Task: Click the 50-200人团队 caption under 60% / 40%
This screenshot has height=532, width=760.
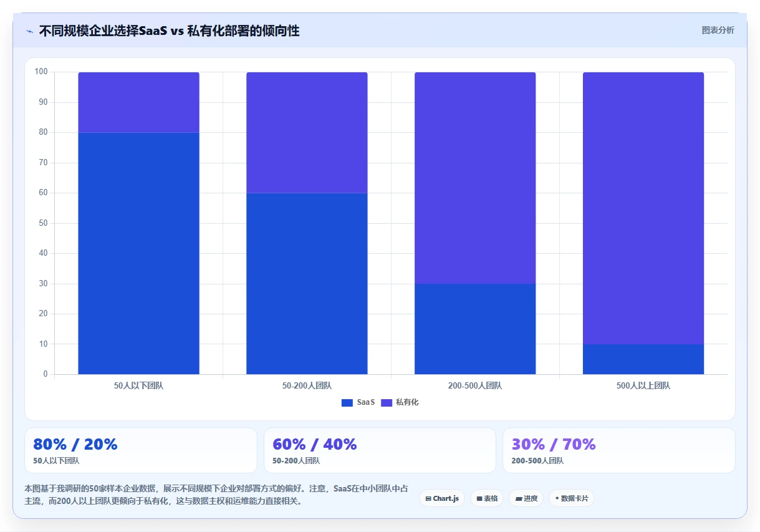Action: coord(296,461)
